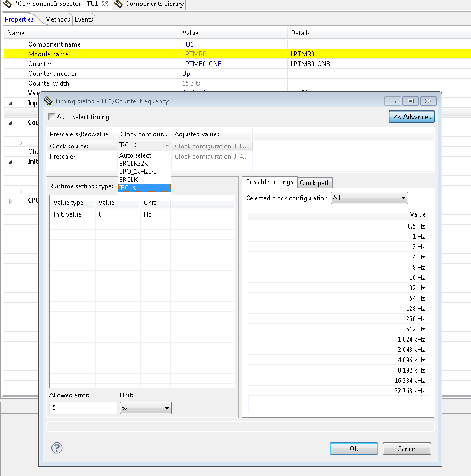Open the Selected clock configuration dropdown
Image resolution: width=471 pixels, height=476 pixels.
[369, 198]
